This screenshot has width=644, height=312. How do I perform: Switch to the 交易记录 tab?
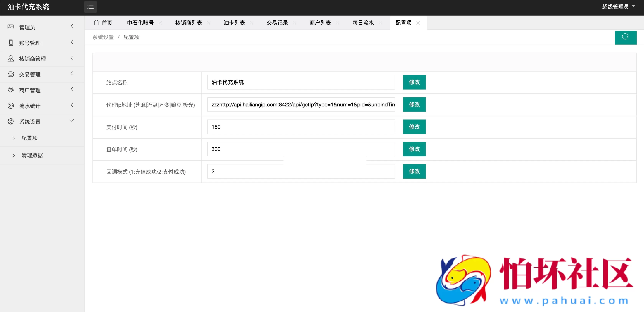click(x=277, y=22)
